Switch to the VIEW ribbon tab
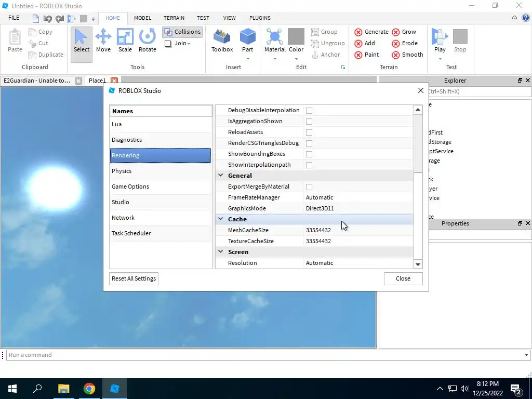 [x=229, y=18]
